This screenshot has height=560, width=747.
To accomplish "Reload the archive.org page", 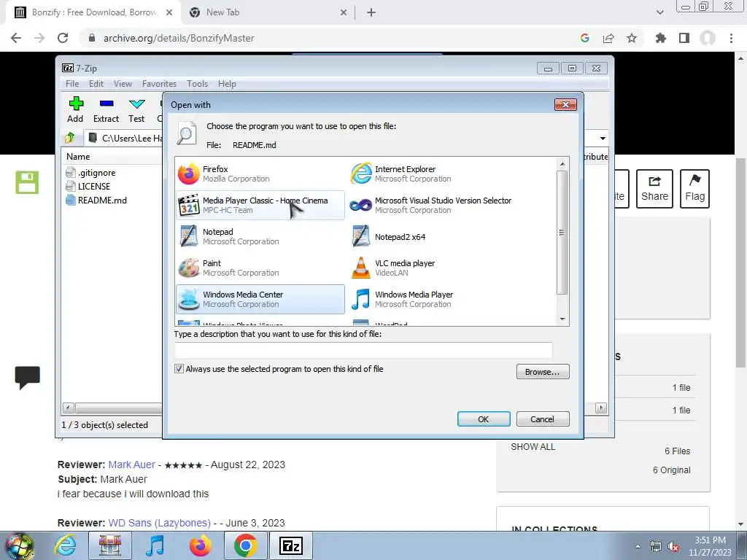I will tap(63, 38).
